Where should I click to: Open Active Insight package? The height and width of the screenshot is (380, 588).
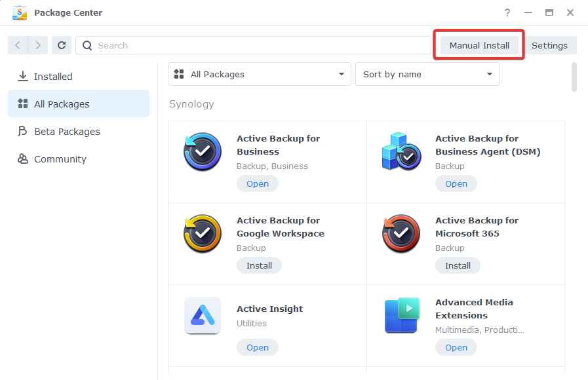point(258,347)
